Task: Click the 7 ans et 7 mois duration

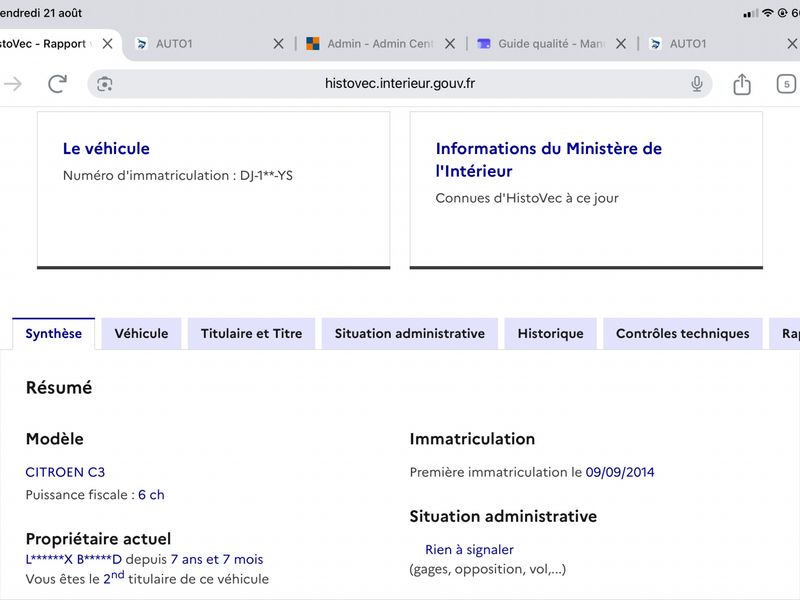Action: [217, 560]
